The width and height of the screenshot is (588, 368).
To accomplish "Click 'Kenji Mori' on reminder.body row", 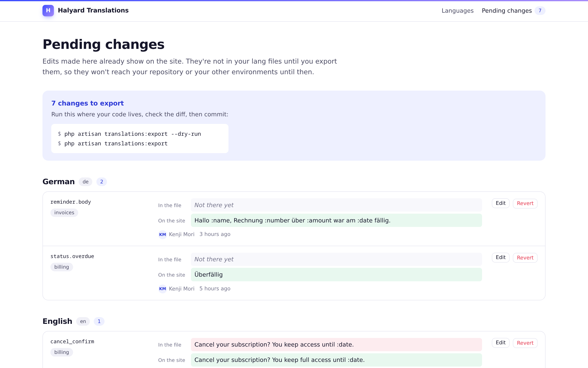I will [182, 234].
